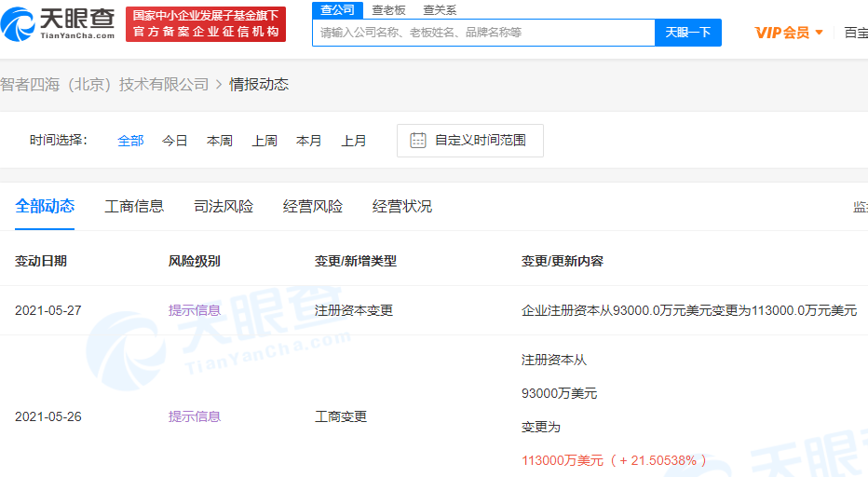The image size is (868, 477).
Task: Open 自定义时间范围 date picker
Action: click(x=480, y=141)
